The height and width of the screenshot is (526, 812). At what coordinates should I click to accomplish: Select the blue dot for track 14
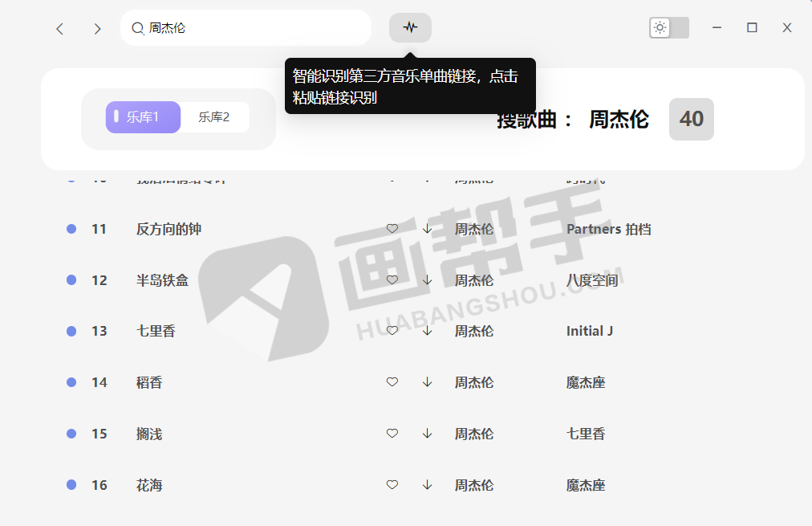point(71,382)
